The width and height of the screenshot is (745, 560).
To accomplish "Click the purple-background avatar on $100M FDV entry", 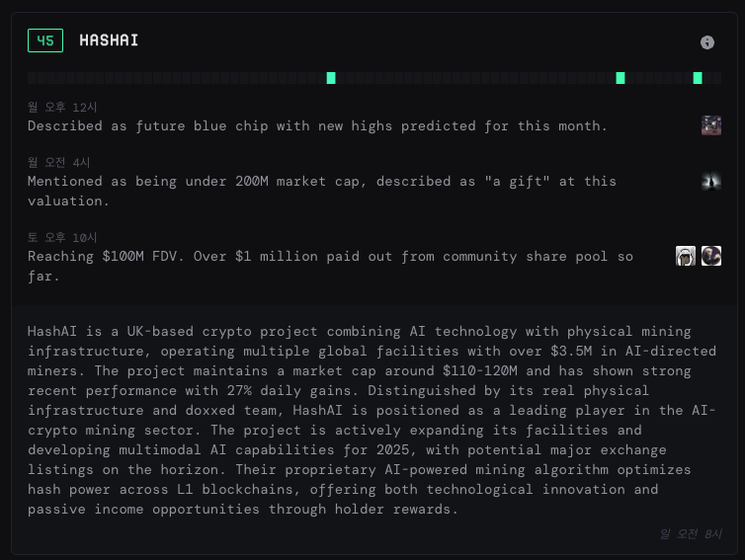I will 711,256.
